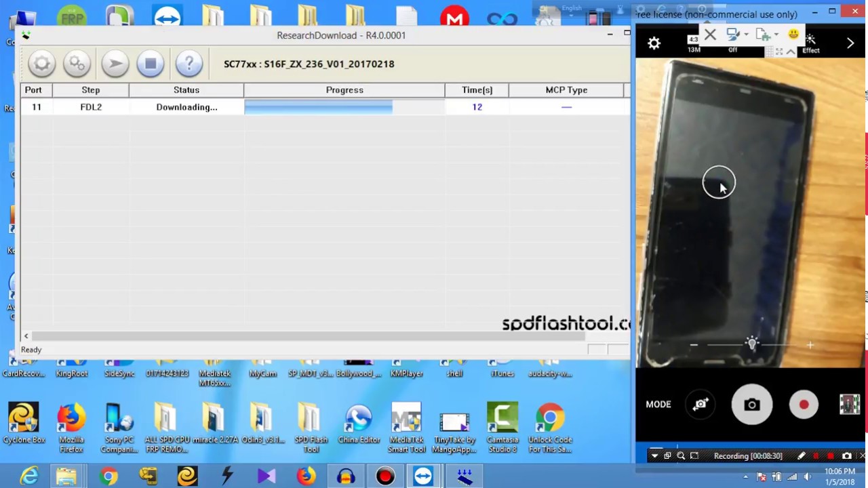Open the camera Effect wand

point(811,42)
